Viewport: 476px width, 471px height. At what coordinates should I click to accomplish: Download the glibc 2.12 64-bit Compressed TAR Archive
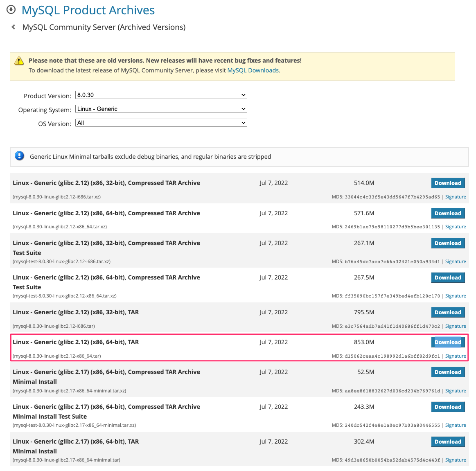point(448,213)
